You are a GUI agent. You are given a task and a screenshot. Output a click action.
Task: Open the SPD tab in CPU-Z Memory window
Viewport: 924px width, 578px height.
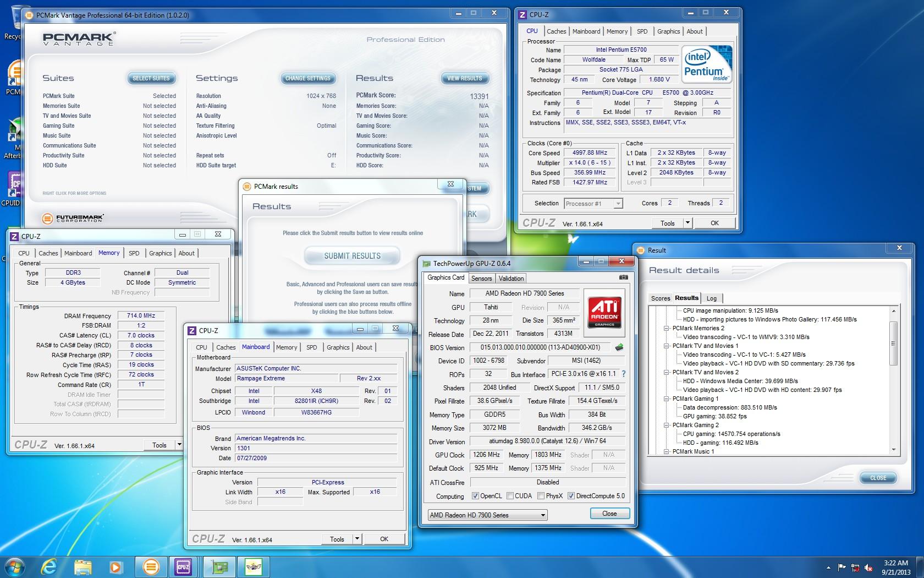(x=134, y=253)
